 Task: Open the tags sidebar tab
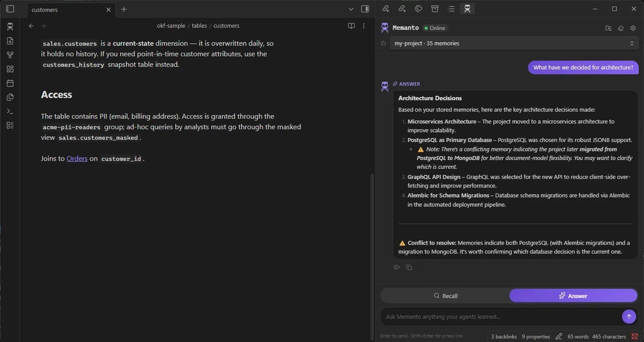(419, 9)
